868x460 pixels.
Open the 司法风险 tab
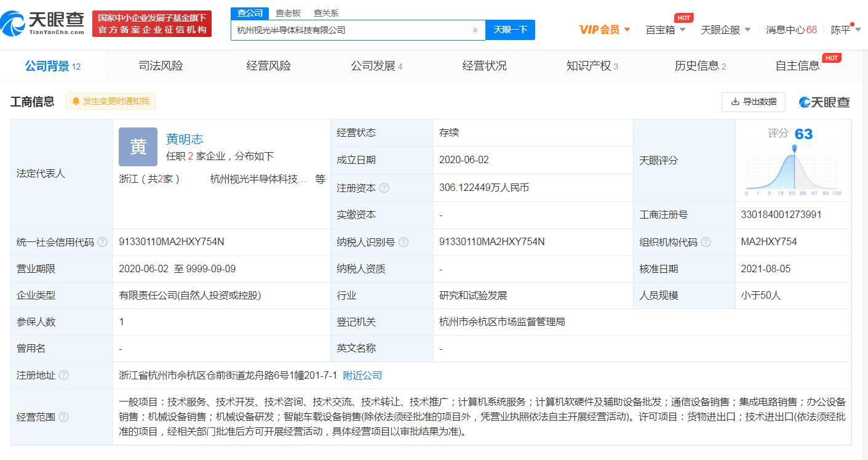161,66
